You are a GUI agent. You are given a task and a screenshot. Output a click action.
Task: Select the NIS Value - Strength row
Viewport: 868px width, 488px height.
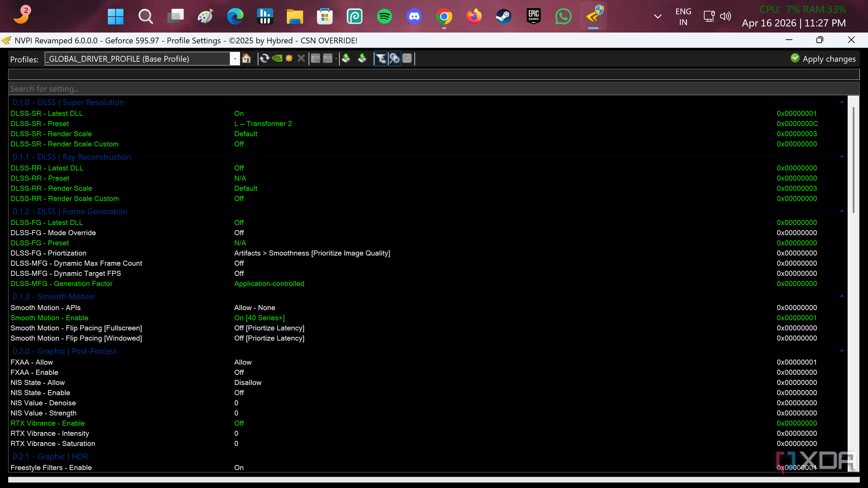click(x=427, y=413)
